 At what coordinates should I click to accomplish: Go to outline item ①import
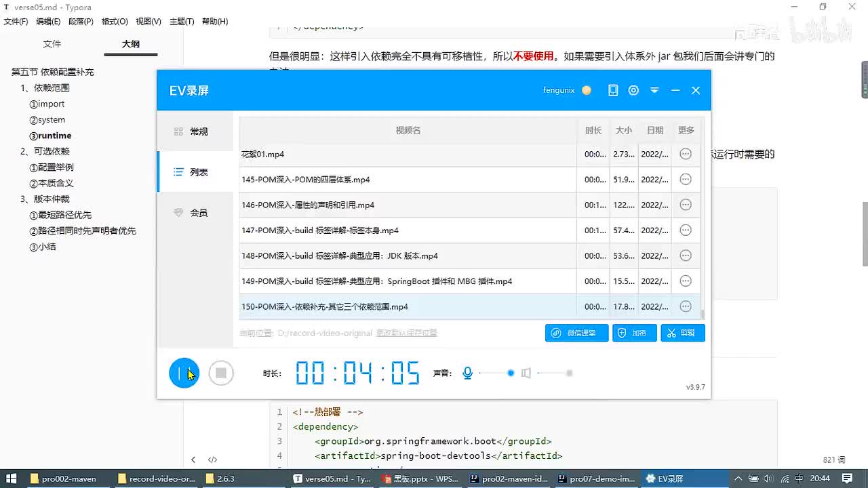(x=47, y=104)
